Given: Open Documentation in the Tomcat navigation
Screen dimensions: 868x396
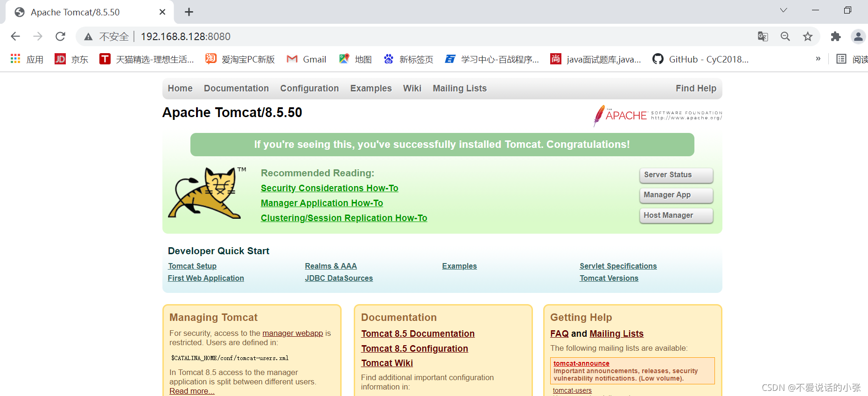Looking at the screenshot, I should coord(236,88).
